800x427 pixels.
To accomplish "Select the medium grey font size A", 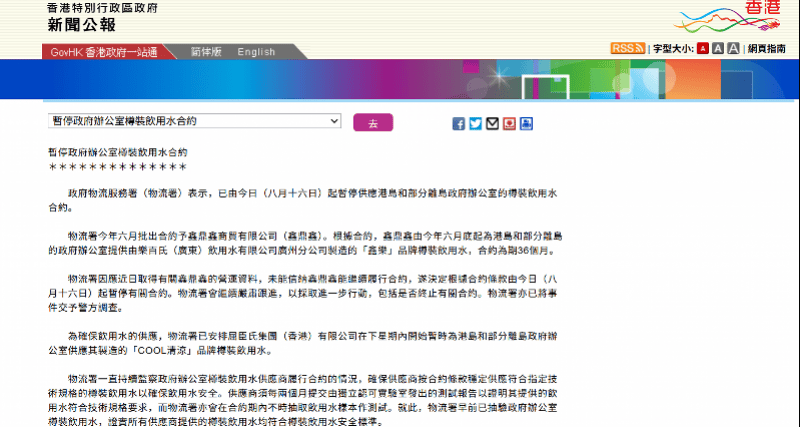I will [718, 48].
